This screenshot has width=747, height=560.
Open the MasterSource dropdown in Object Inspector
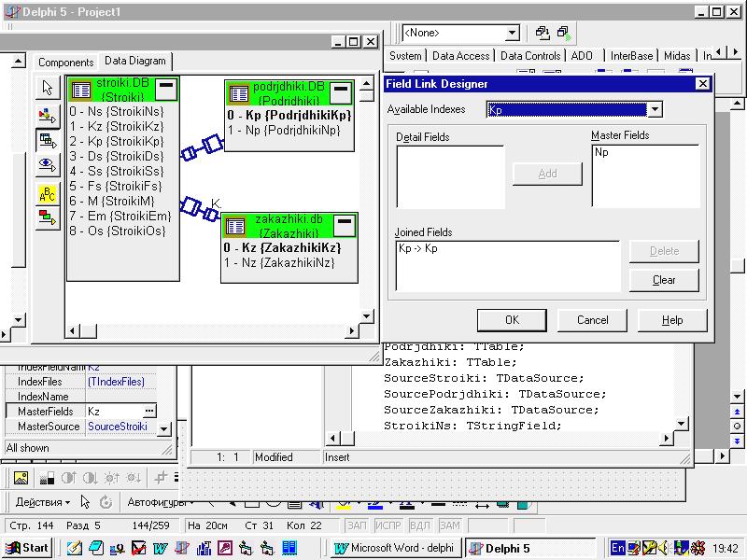click(x=163, y=428)
